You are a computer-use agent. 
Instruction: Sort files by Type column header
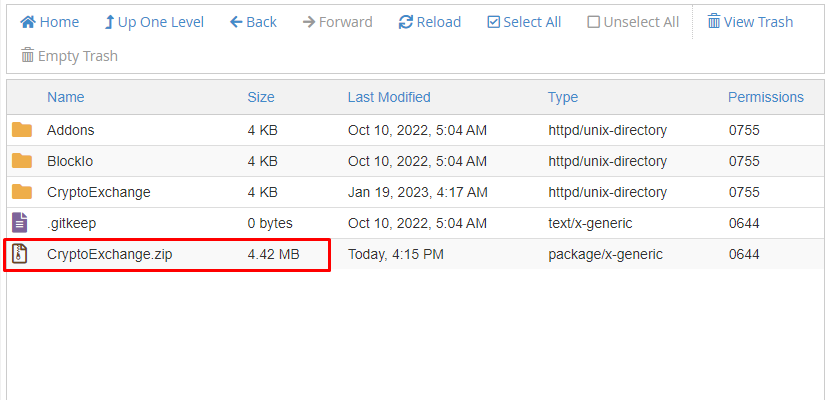[563, 97]
